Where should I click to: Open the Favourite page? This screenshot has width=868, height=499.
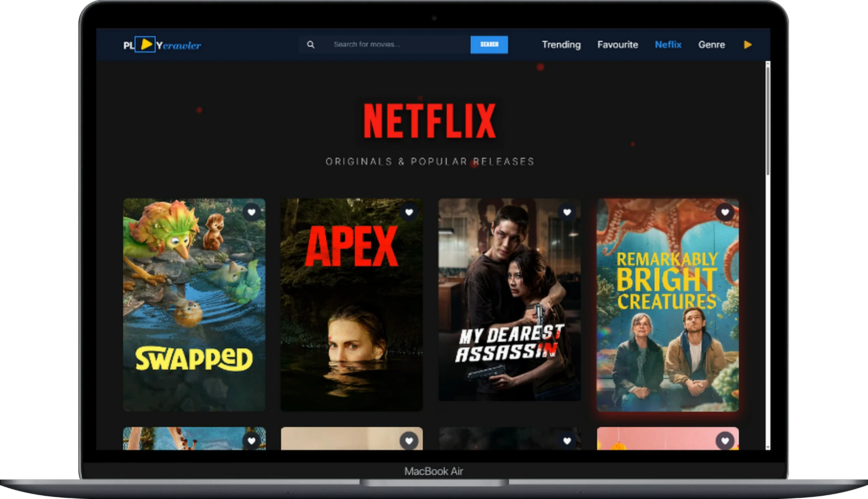pos(618,45)
